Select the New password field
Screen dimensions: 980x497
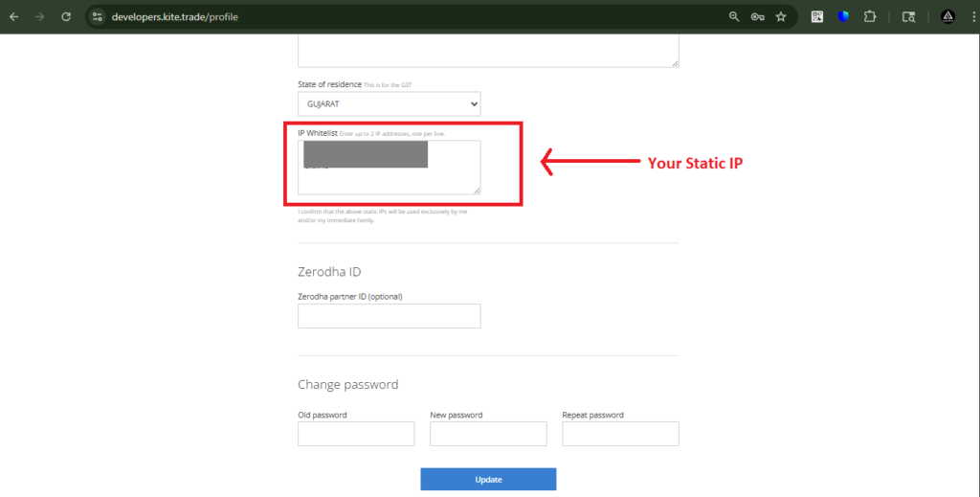pos(488,434)
